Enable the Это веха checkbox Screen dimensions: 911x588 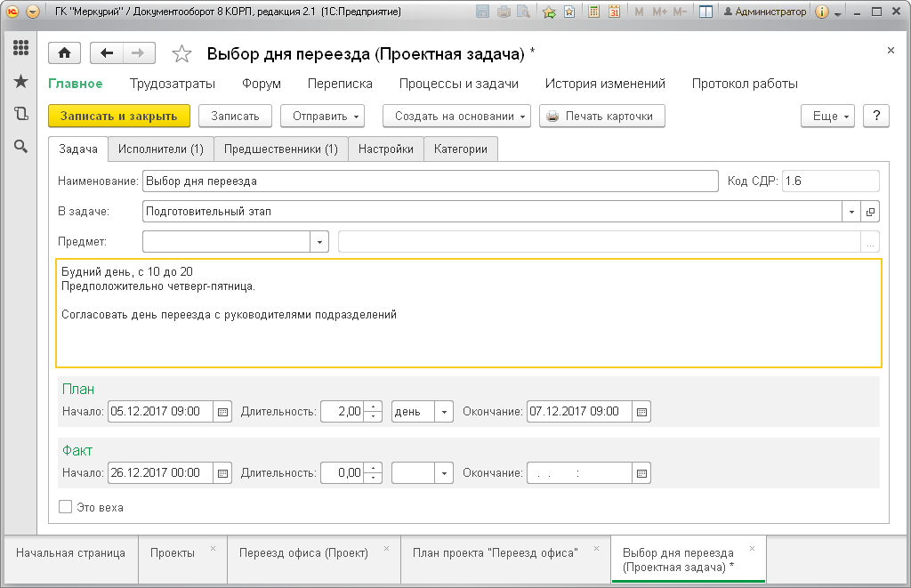click(65, 507)
